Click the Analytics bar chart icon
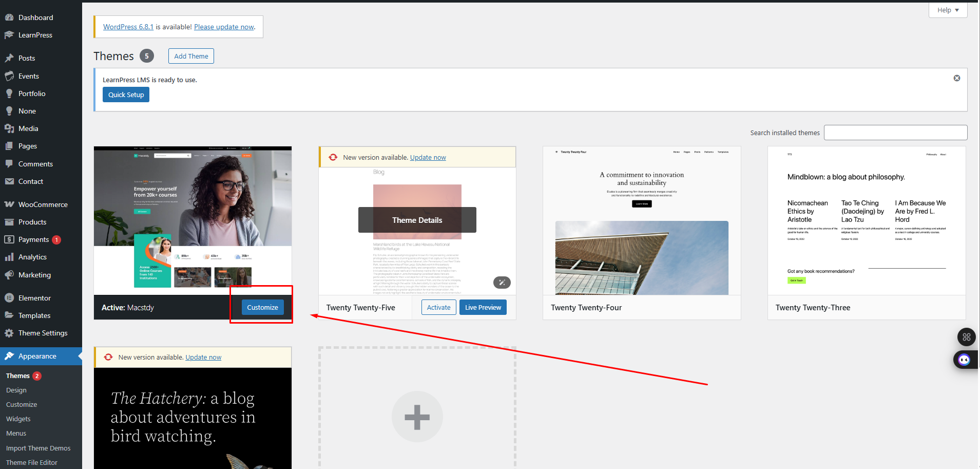Viewport: 980px width, 469px height. 9,257
